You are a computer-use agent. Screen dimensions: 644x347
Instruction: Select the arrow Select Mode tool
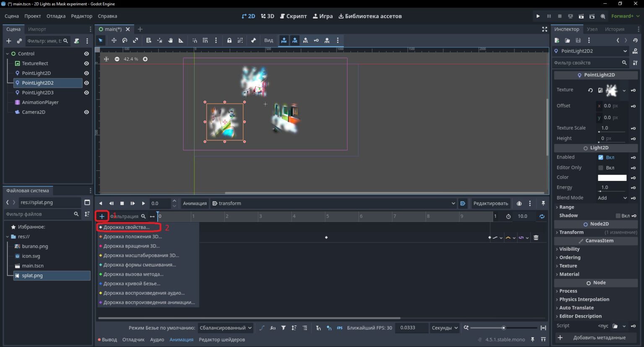101,40
